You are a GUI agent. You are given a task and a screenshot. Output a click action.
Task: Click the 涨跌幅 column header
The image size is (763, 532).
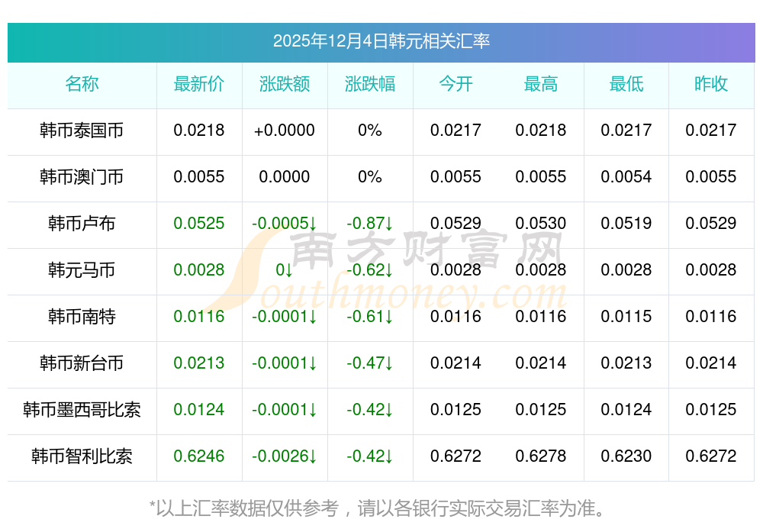click(x=370, y=84)
